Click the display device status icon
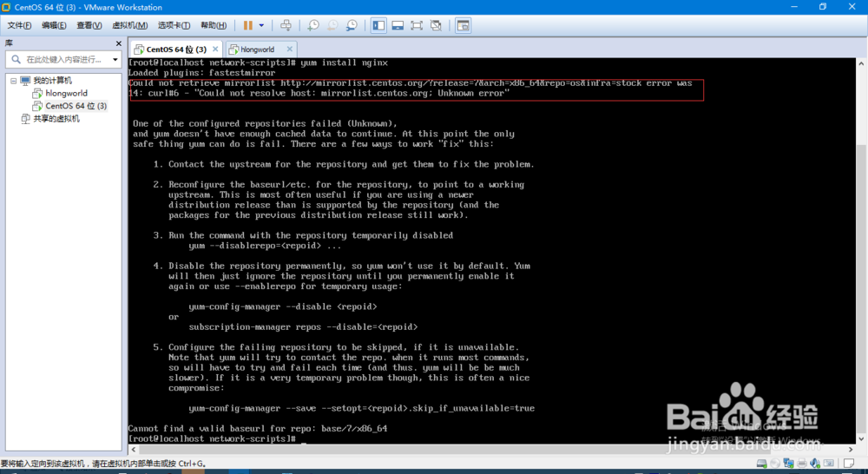This screenshot has height=474, width=868. [829, 464]
